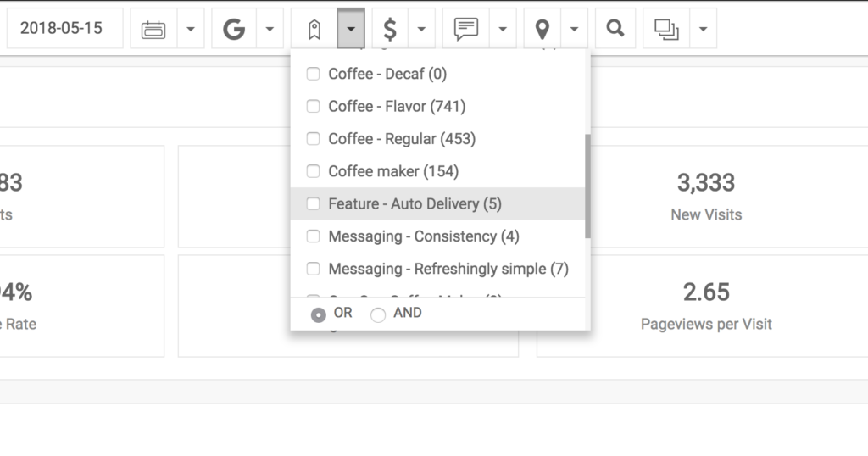This screenshot has width=868, height=456.
Task: Click the tag label icon
Action: (314, 28)
